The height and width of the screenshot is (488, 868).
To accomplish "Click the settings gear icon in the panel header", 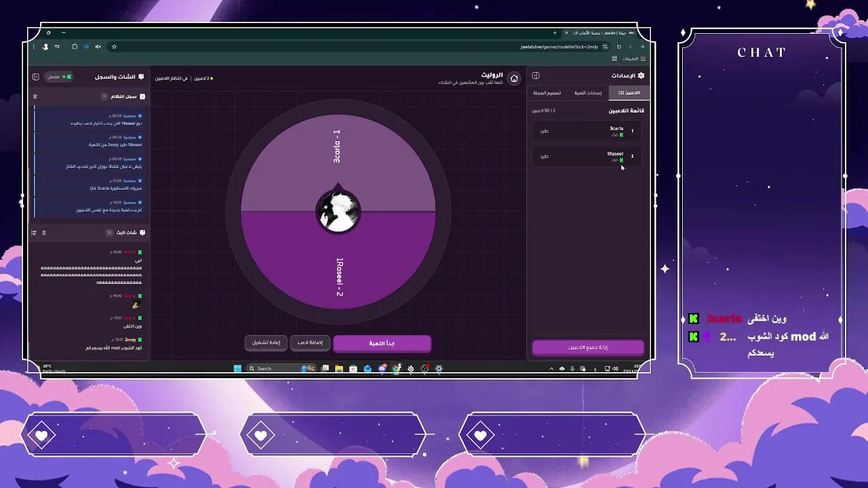I will click(642, 76).
